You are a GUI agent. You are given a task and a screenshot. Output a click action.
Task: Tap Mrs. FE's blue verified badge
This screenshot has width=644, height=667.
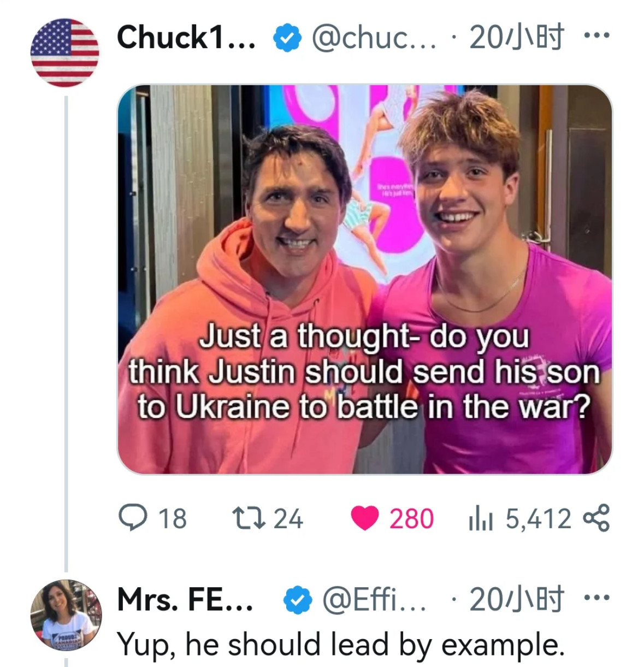click(297, 600)
